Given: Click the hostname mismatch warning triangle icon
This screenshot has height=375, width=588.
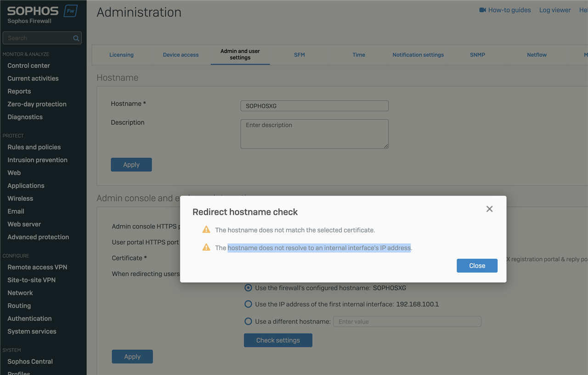Looking at the screenshot, I should click(x=206, y=229).
